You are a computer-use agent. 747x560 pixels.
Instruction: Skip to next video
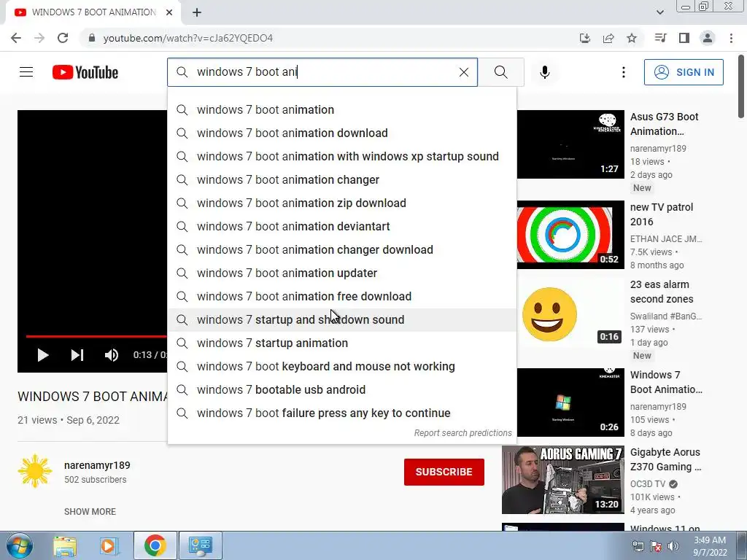(x=77, y=355)
